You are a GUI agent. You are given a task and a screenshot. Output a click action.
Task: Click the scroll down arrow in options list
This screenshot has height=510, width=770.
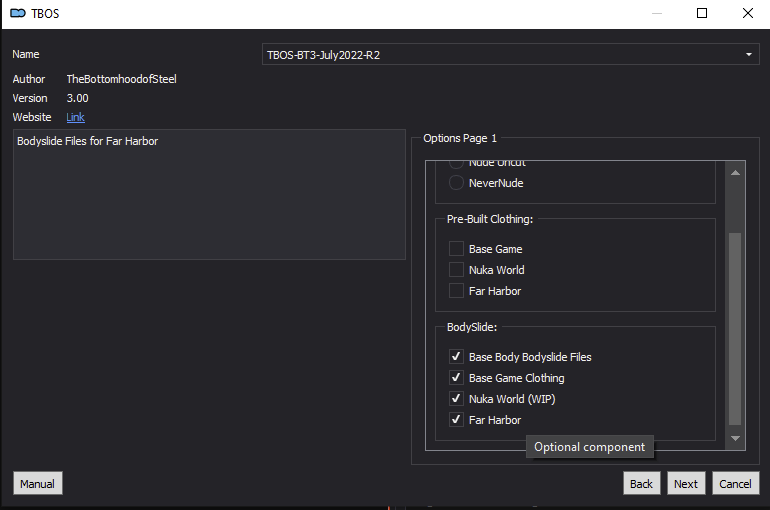736,438
